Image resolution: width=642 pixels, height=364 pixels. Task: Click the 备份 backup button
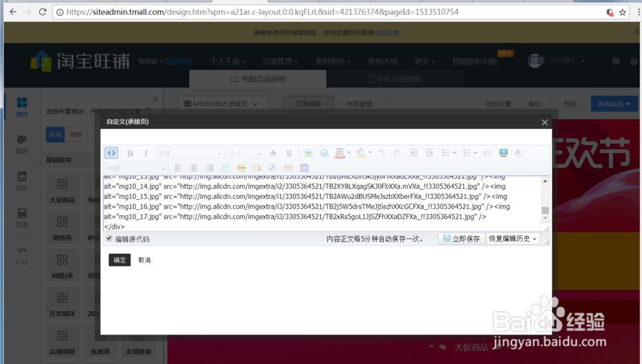534,103
